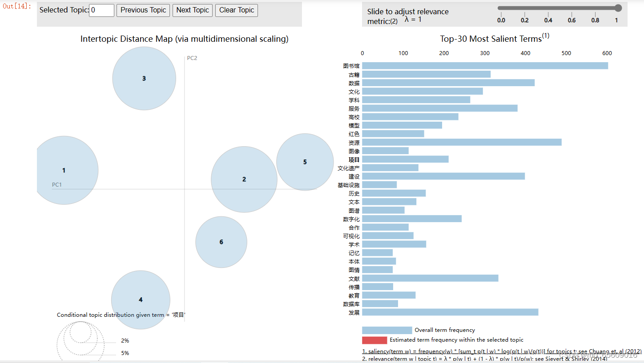The width and height of the screenshot is (644, 363).
Task: Click inside the Selected Topic input field
Action: pos(101,10)
